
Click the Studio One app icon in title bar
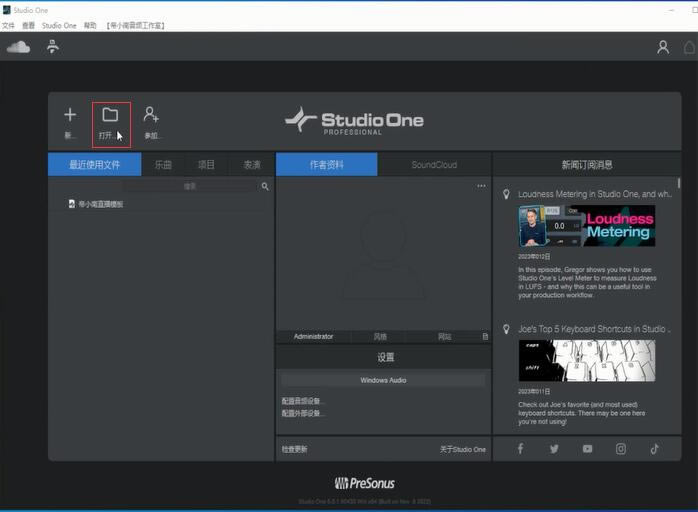(x=6, y=10)
